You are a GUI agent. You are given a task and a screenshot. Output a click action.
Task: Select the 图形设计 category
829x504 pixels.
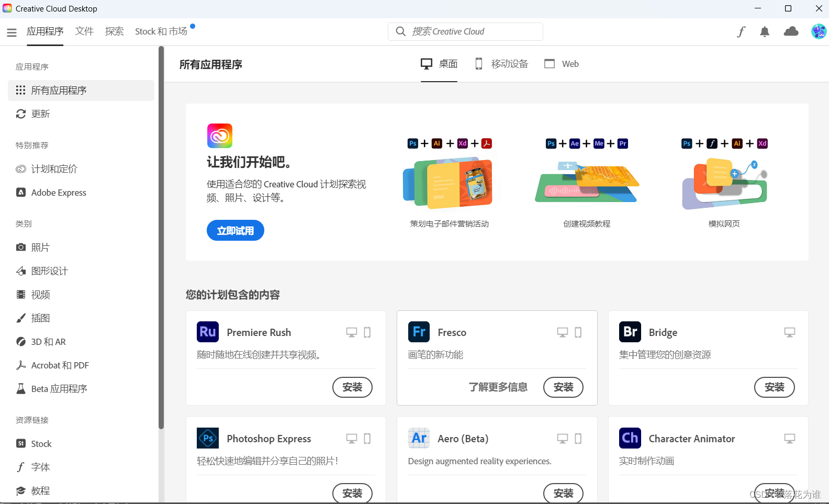point(81,271)
